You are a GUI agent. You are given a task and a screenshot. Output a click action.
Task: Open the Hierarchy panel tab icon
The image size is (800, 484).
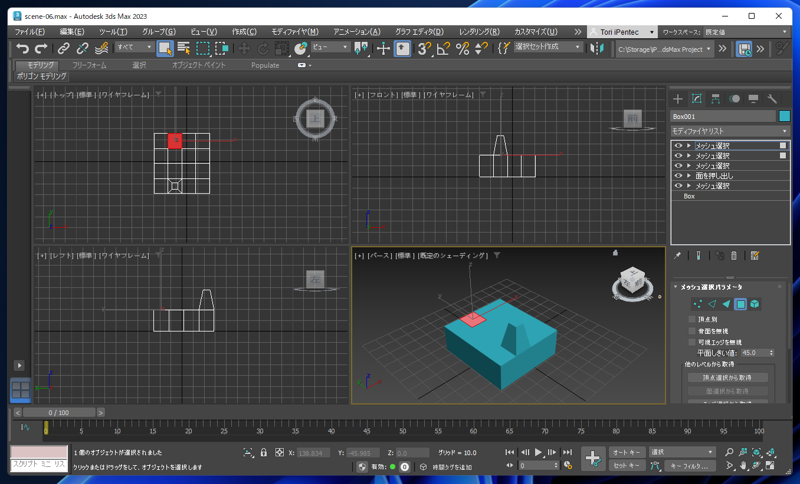[x=715, y=99]
